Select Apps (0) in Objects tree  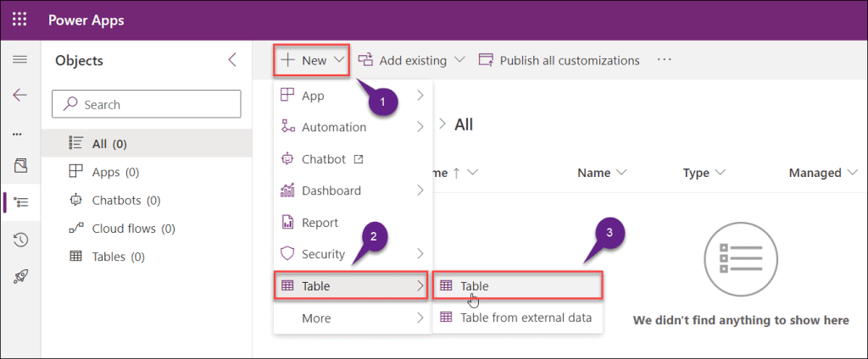(147, 172)
